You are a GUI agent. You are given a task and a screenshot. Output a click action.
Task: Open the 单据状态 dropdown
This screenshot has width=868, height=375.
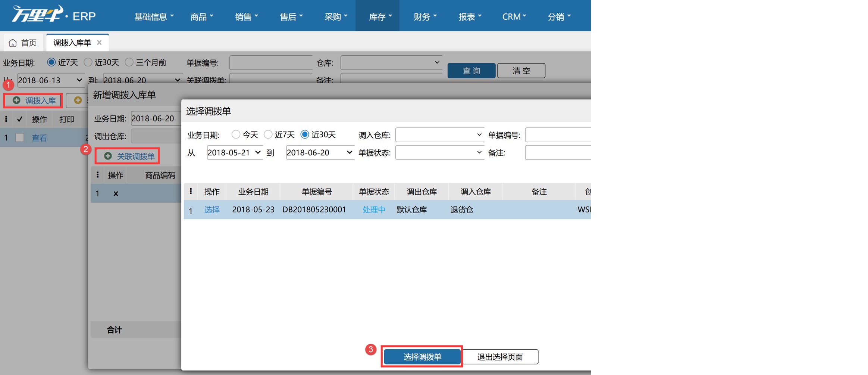pos(439,152)
